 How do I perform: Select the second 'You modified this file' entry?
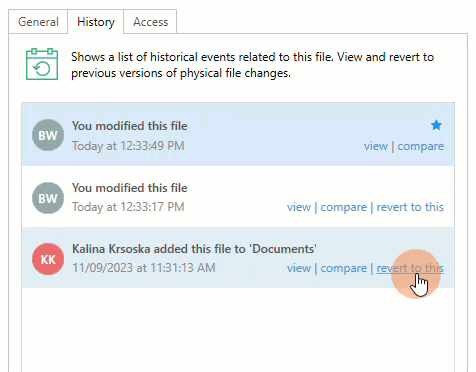click(x=238, y=197)
